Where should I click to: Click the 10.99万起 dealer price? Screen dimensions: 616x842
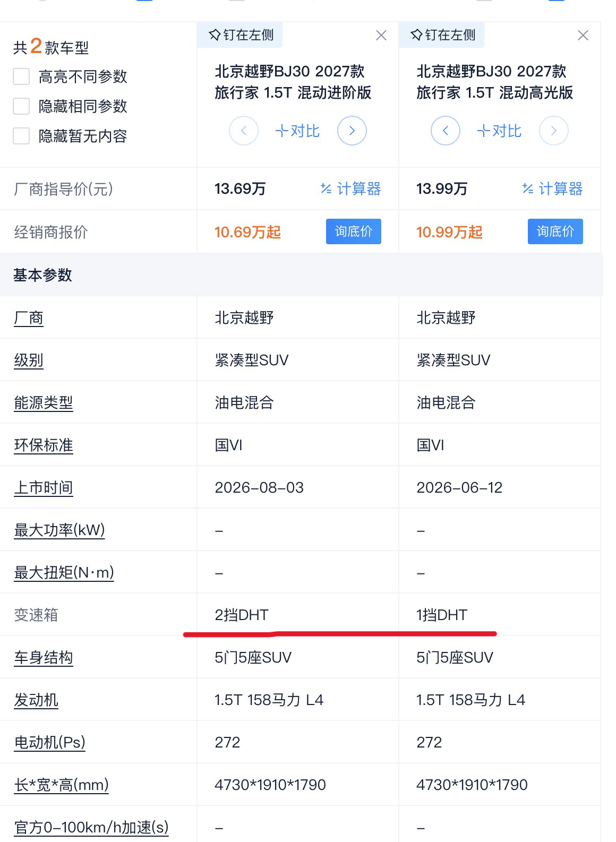[449, 232]
